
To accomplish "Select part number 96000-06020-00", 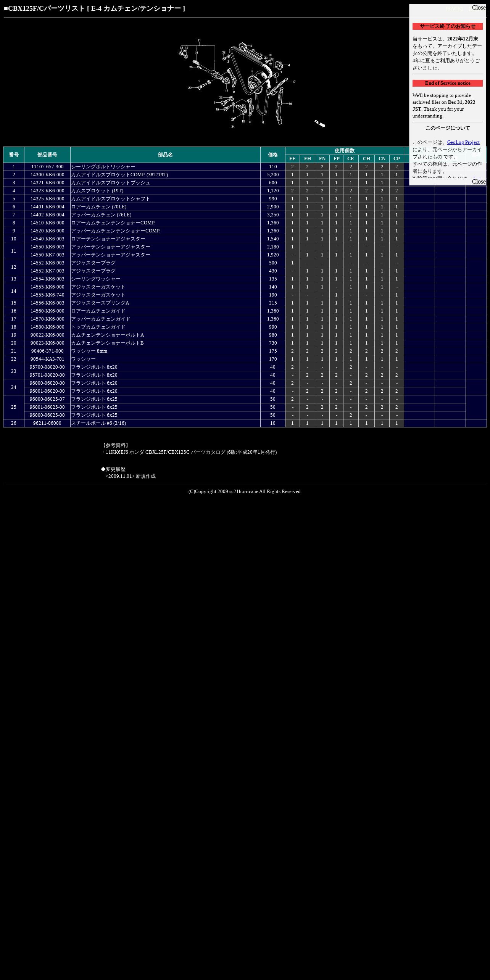I will (x=47, y=383).
